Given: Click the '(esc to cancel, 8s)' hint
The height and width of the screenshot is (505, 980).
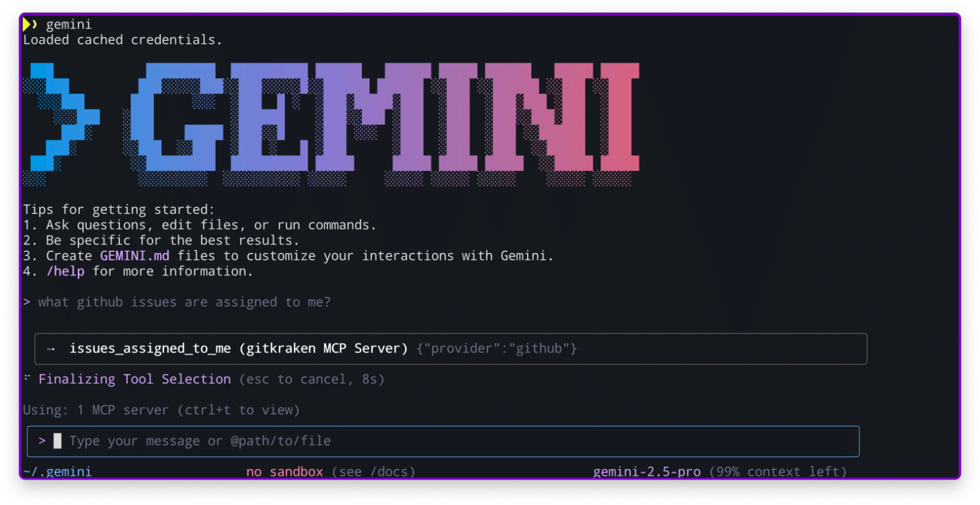Looking at the screenshot, I should pyautogui.click(x=312, y=379).
